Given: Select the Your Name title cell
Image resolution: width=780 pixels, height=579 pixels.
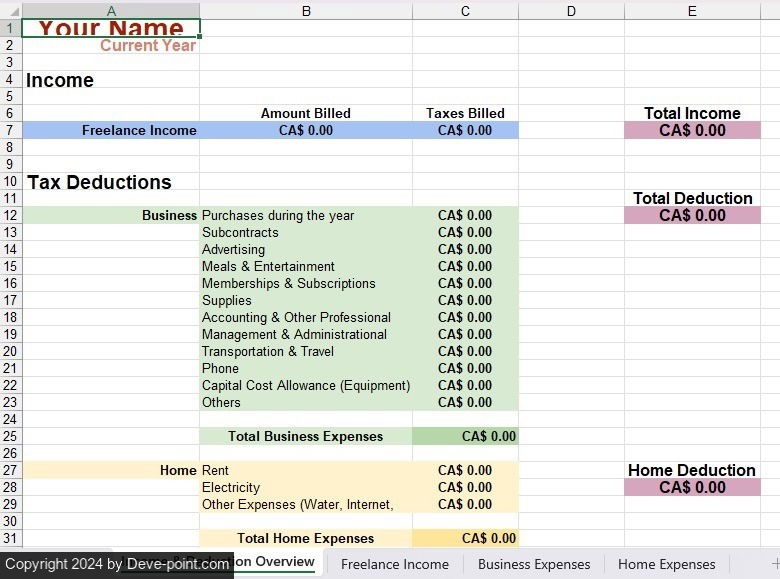Looking at the screenshot, I should coord(111,28).
